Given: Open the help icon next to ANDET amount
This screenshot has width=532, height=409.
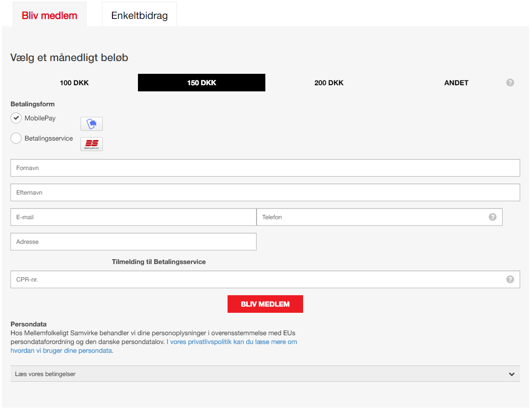Looking at the screenshot, I should [510, 83].
